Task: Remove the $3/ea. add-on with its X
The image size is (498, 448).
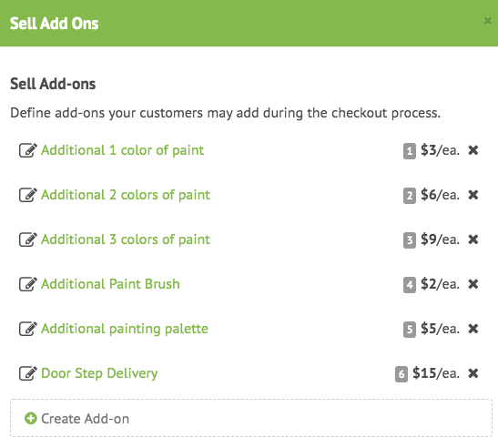Action: (473, 150)
